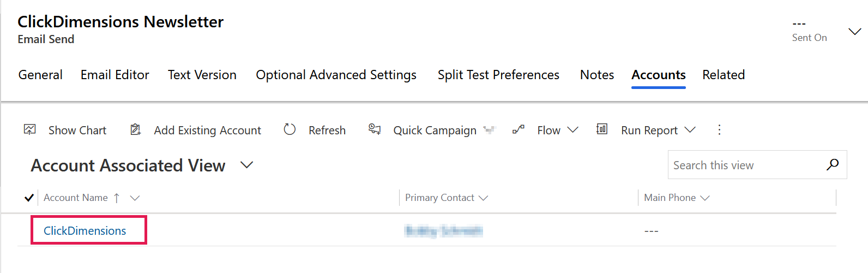The width and height of the screenshot is (868, 273).
Task: Switch to the Email Editor tab
Action: (x=115, y=75)
